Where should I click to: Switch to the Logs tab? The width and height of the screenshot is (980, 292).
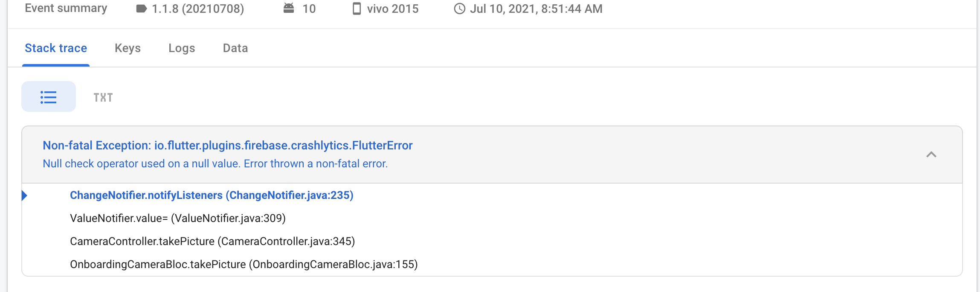click(182, 48)
